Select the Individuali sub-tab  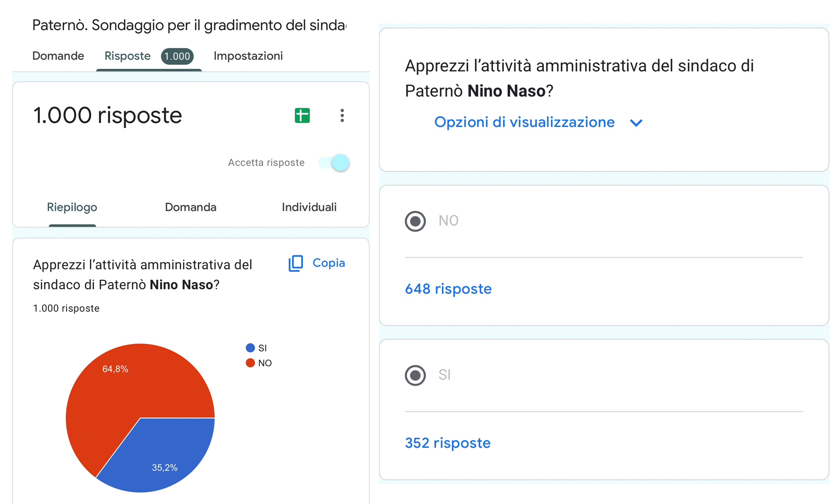tap(309, 207)
